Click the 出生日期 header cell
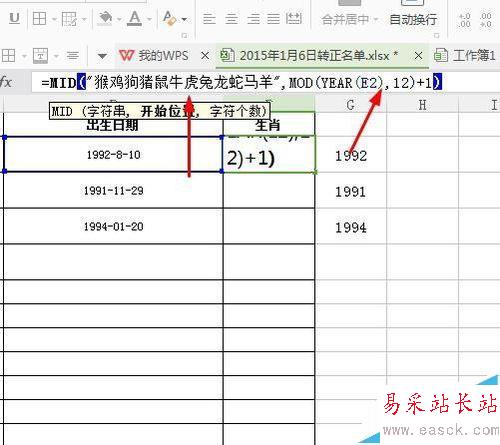 pyautogui.click(x=113, y=125)
